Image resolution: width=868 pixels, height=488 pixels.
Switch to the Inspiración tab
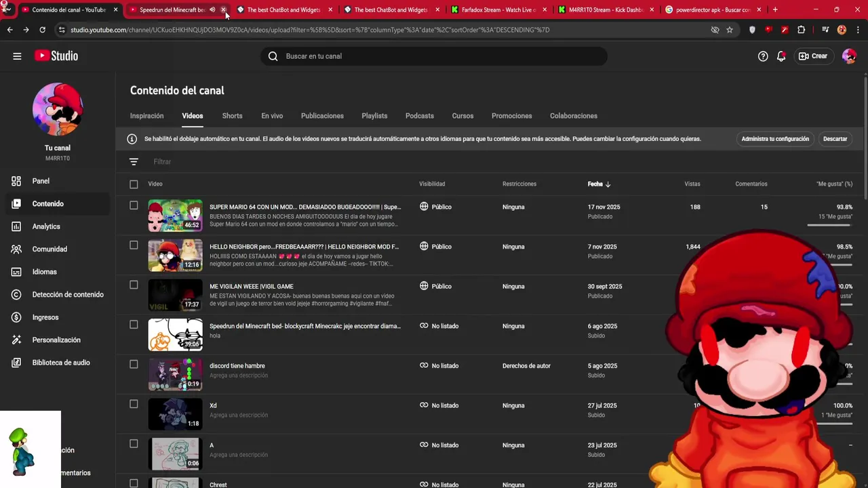[146, 116]
